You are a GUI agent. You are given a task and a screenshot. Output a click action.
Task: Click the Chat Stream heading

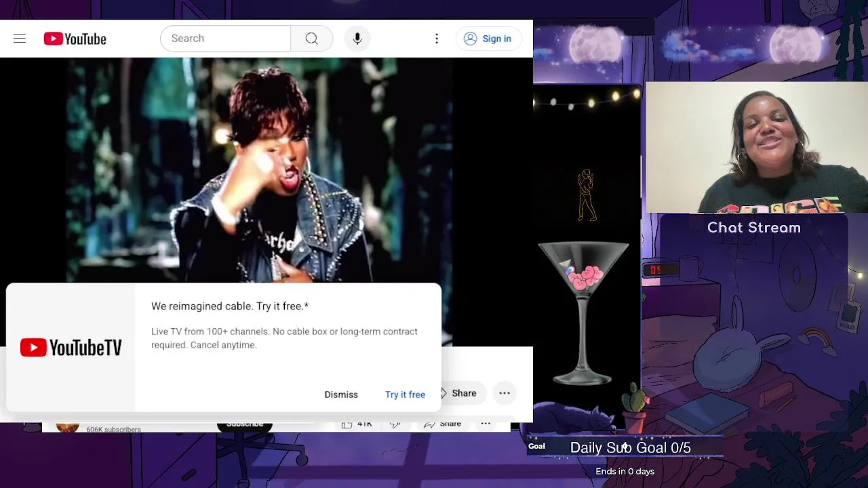coord(754,228)
